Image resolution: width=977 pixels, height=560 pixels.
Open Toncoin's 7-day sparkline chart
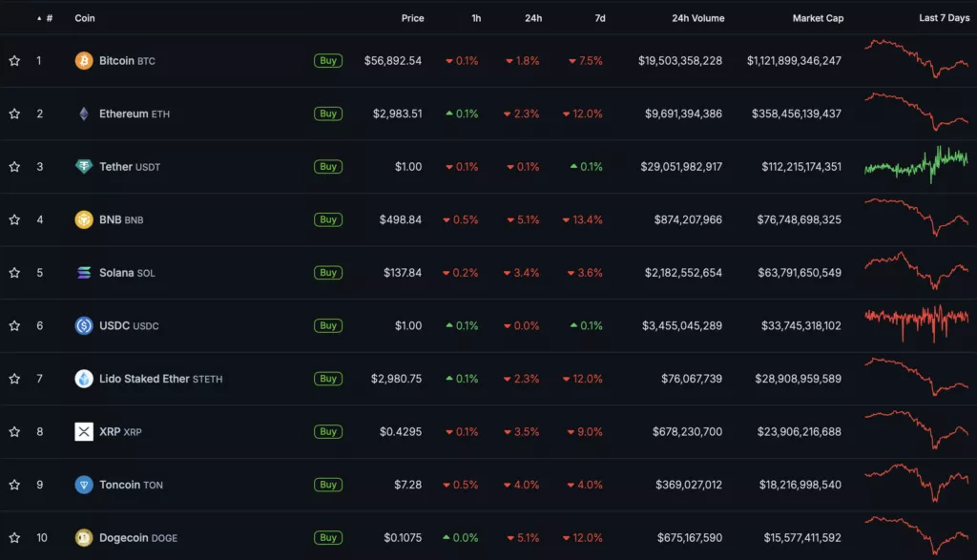point(916,483)
